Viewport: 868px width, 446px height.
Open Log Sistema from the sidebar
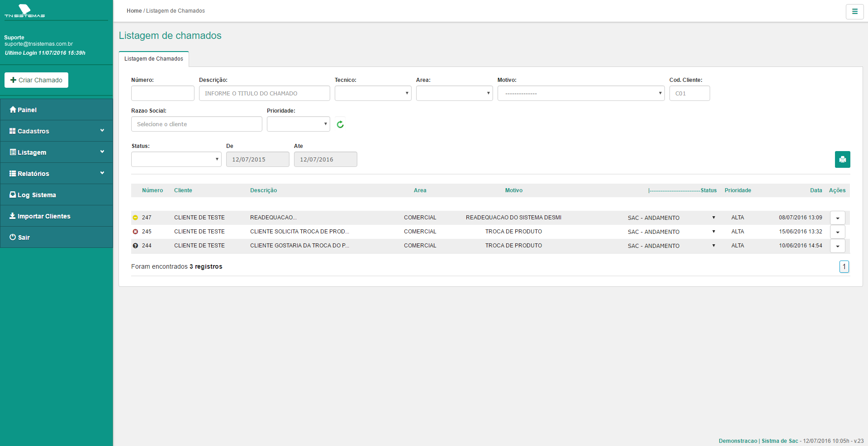57,195
